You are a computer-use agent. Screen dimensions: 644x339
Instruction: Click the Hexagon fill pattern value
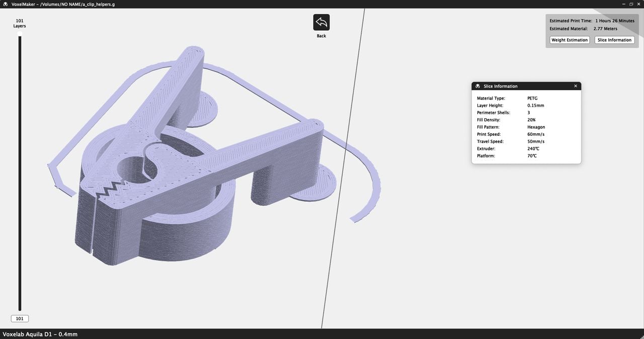(536, 127)
